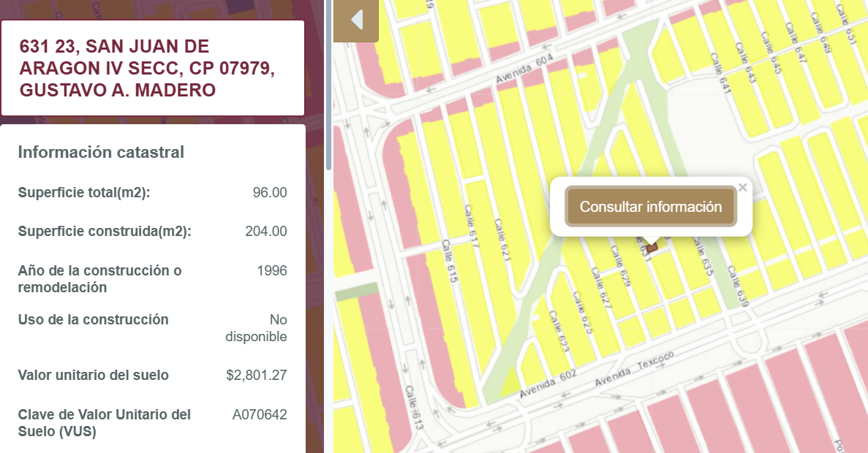Screen dimensions: 868x453
Task: Select the property address header card
Action: [153, 68]
